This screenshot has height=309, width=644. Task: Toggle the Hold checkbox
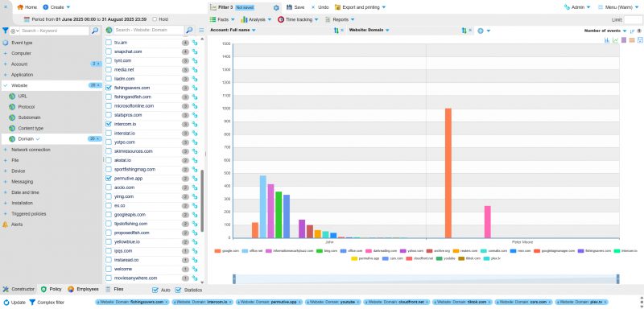(155, 19)
